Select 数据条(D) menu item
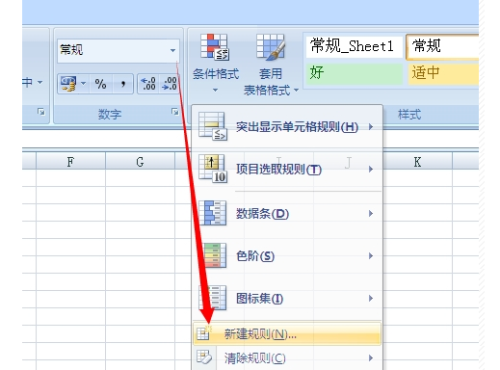 tap(287, 213)
